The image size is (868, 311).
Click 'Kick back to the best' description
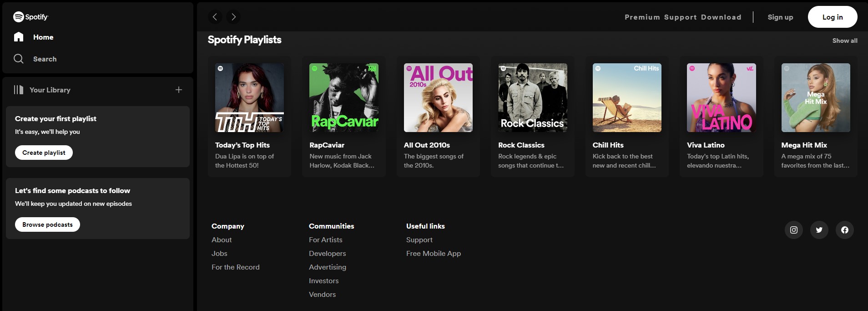tap(624, 161)
